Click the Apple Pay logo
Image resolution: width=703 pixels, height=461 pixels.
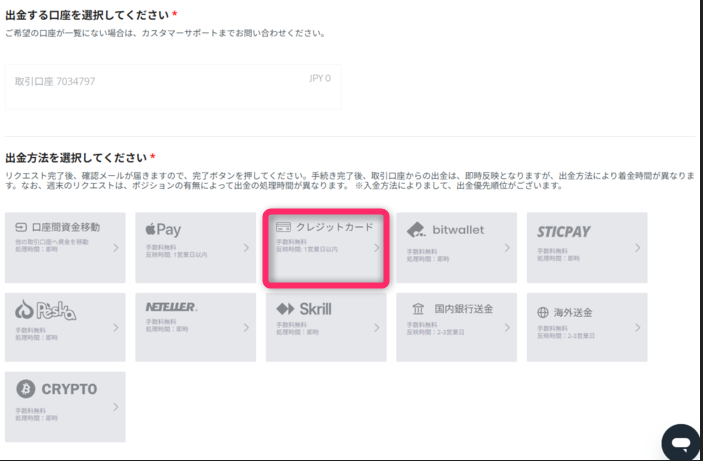point(163,230)
